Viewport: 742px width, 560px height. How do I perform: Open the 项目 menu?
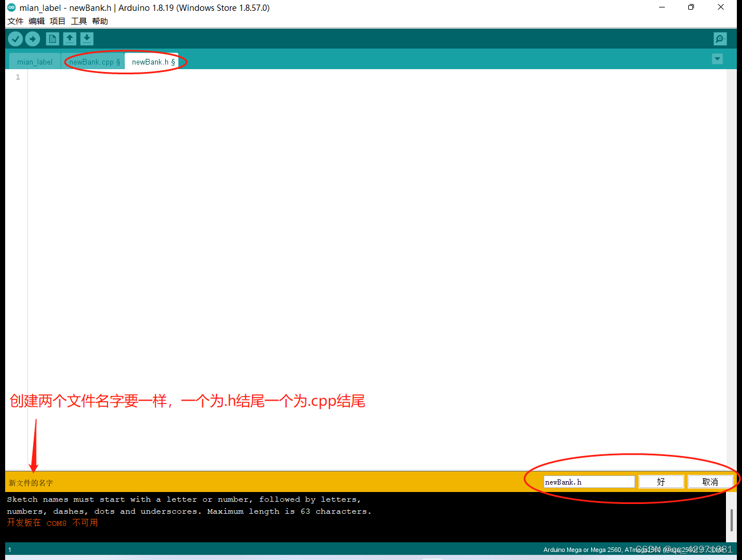tap(57, 21)
